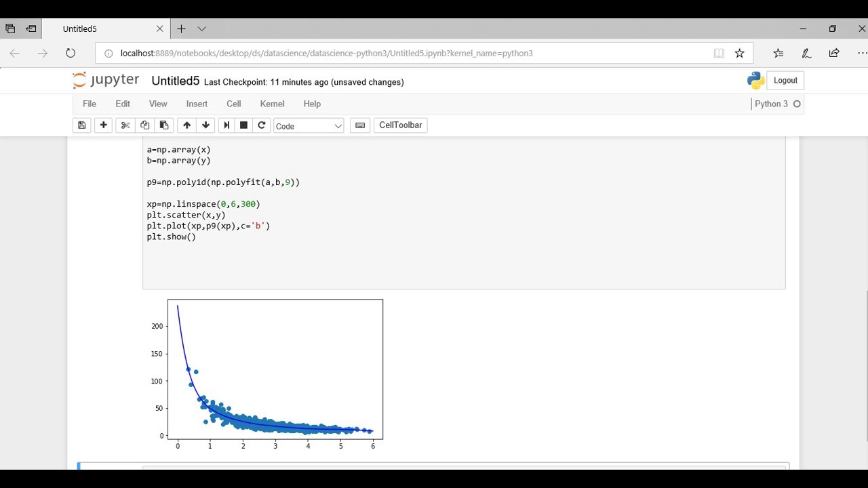Set these tabs aside
868x488 pixels.
point(31,29)
